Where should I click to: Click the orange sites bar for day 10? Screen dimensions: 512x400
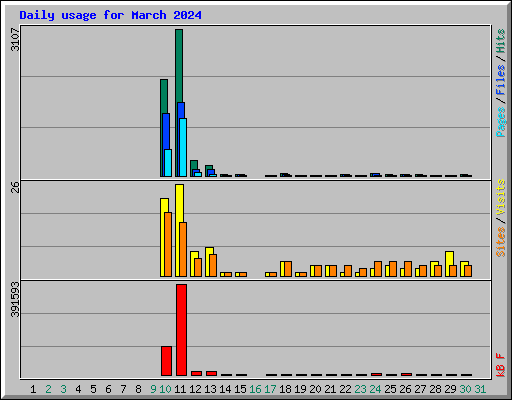pyautogui.click(x=168, y=244)
